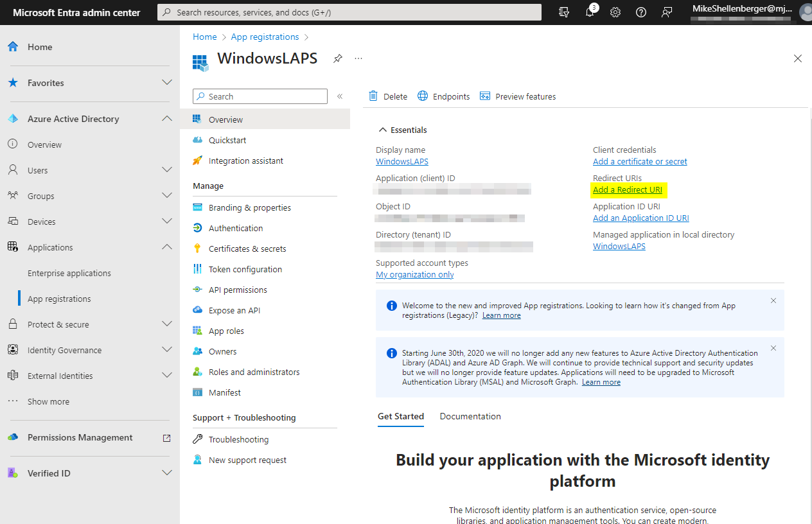Click Add a certificate or secret
The image size is (812, 524).
(640, 161)
